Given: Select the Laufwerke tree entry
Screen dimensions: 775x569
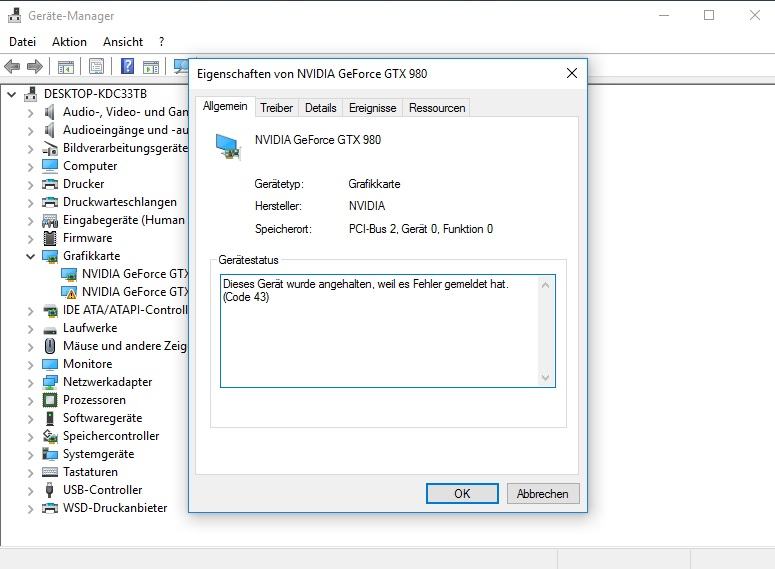Looking at the screenshot, I should (90, 328).
